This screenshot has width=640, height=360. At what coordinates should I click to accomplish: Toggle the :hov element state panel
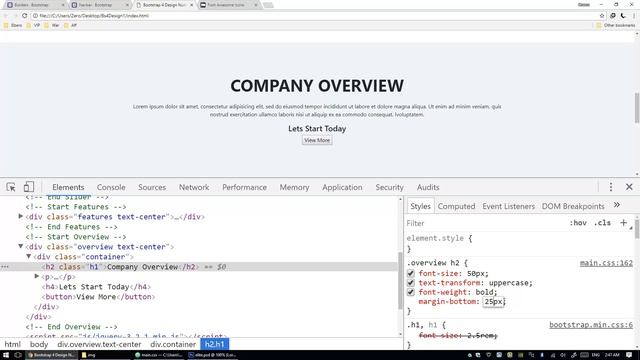[x=578, y=223]
